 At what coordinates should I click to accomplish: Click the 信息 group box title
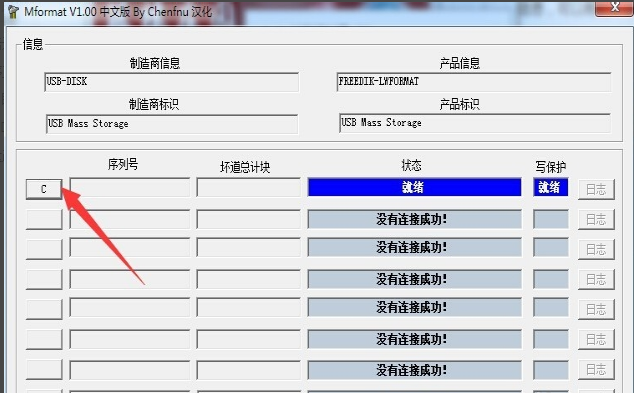(33, 44)
